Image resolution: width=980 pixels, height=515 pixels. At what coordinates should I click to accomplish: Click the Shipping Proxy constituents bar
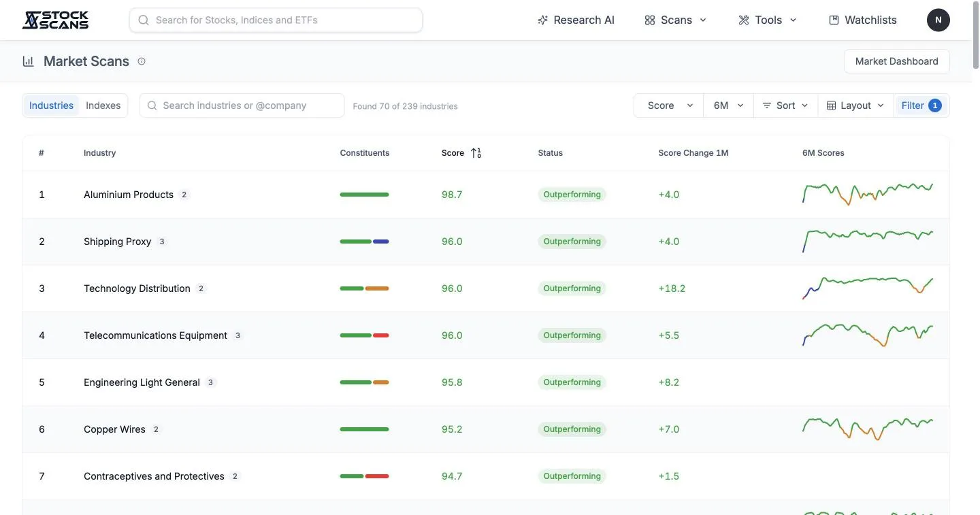tap(364, 242)
